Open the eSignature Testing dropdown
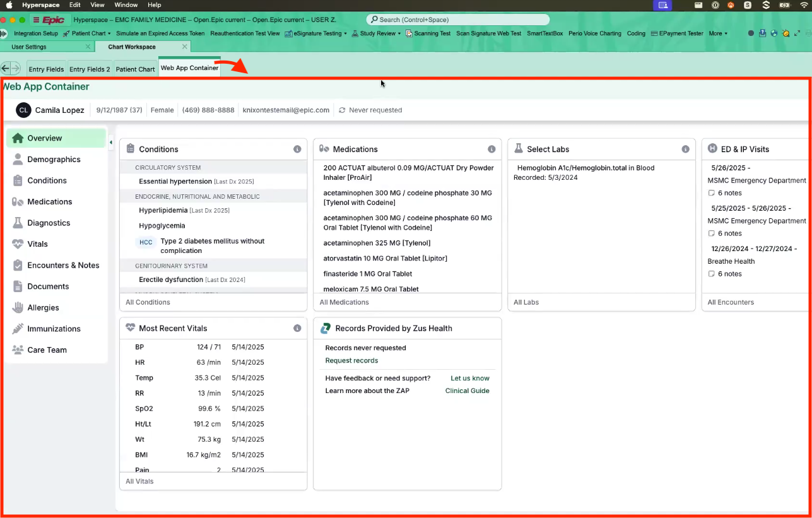The image size is (812, 518). tap(315, 33)
